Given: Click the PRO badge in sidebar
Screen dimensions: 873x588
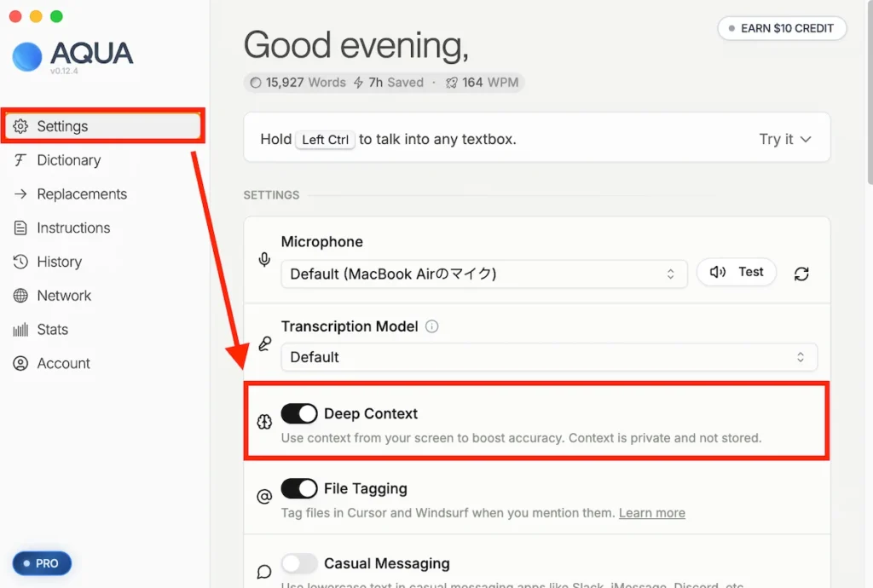Looking at the screenshot, I should pos(42,563).
